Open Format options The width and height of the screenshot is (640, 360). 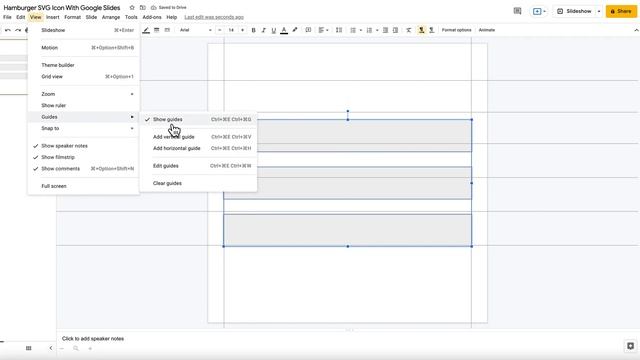[456, 30]
